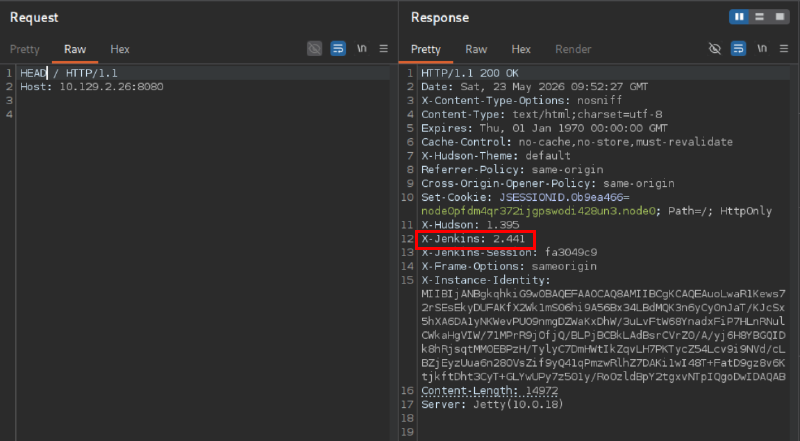Select the Response Pretty tab

426,49
